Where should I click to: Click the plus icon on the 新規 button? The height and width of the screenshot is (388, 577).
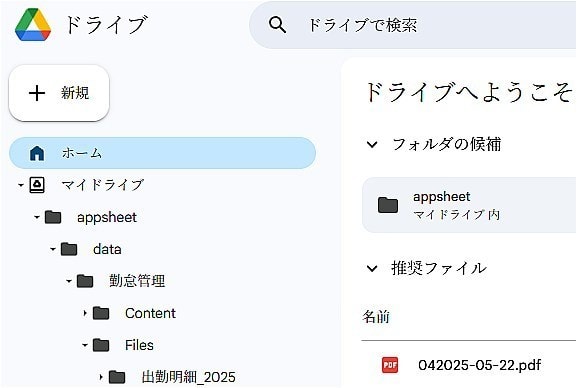pos(37,93)
